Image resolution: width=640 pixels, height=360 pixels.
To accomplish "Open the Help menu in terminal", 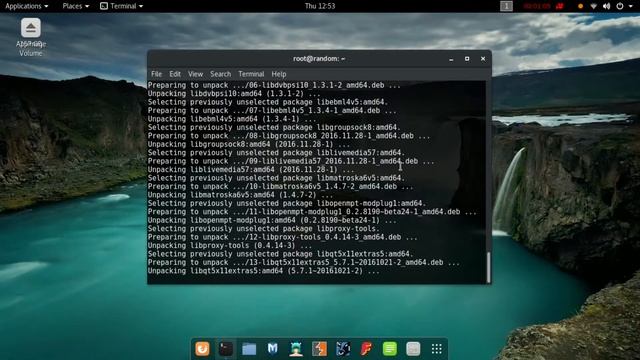I will tap(279, 74).
